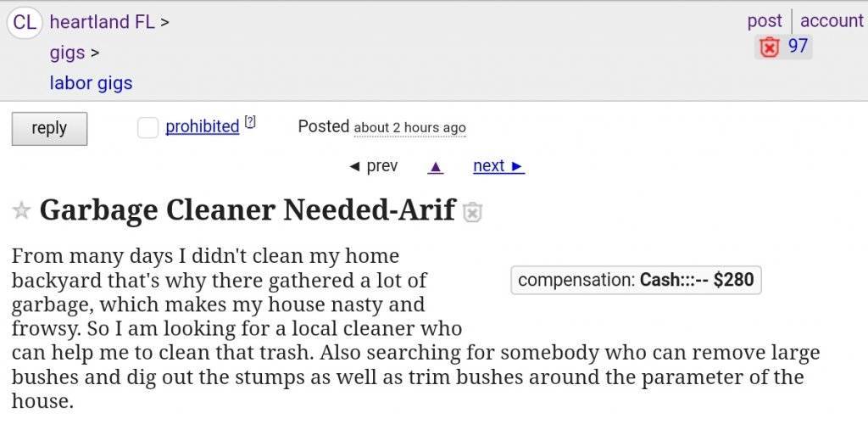
Task: Go to the prev posting
Action: pos(374,166)
